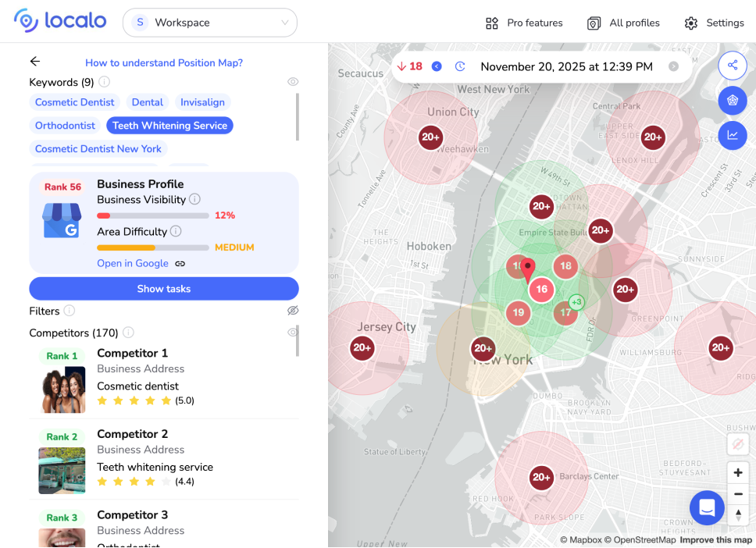
Task: Click the share icon on the map
Action: (732, 65)
